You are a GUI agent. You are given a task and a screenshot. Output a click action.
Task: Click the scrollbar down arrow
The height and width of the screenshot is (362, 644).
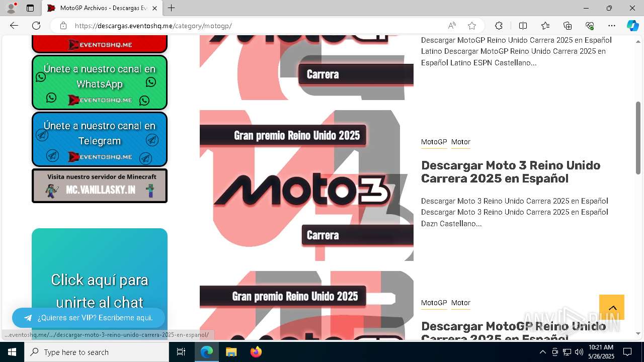tap(638, 333)
